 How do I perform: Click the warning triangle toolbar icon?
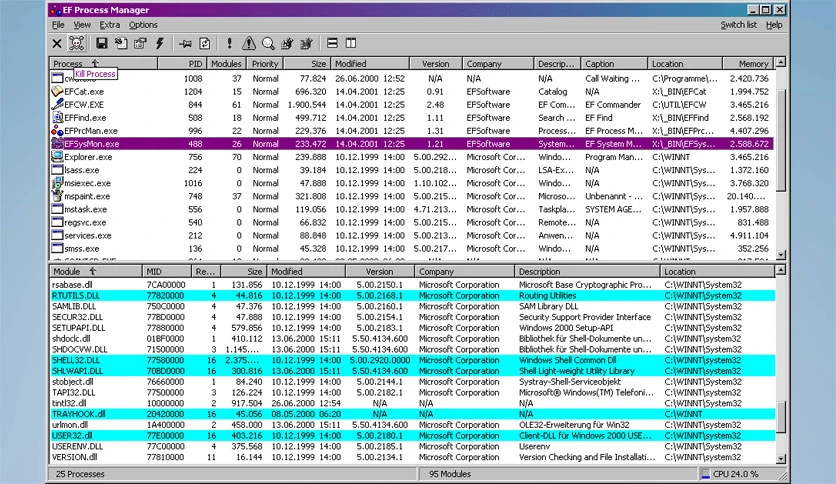click(x=248, y=44)
